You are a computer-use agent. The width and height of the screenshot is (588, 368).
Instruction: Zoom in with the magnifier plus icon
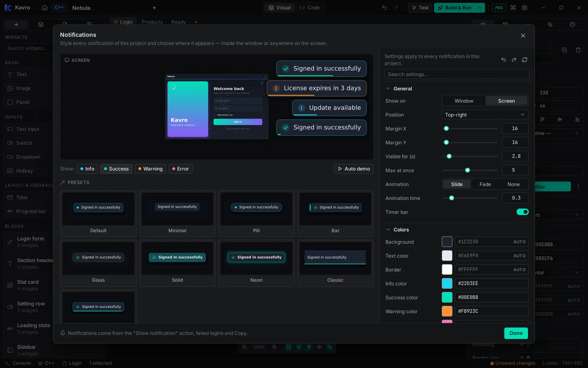(x=274, y=347)
